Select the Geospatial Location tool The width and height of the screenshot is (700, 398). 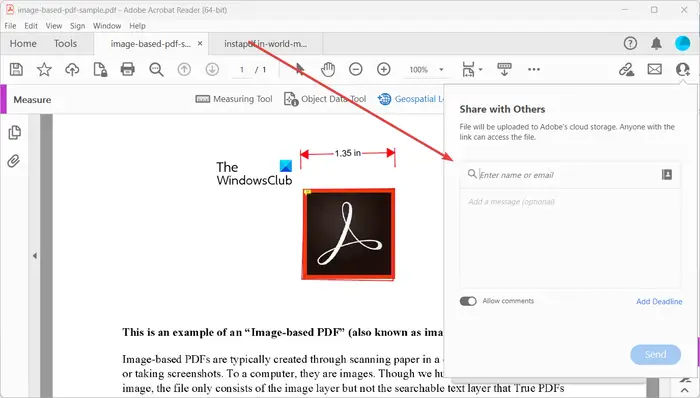[411, 99]
